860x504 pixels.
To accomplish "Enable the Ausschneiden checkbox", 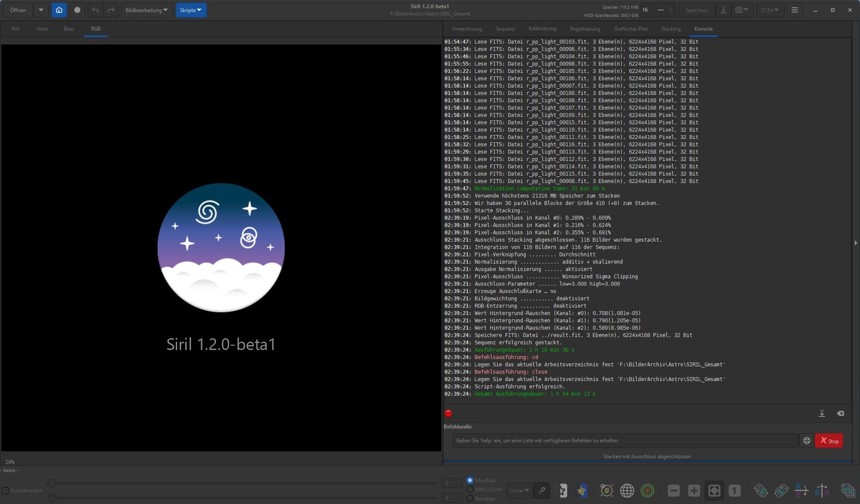I will (x=5, y=490).
